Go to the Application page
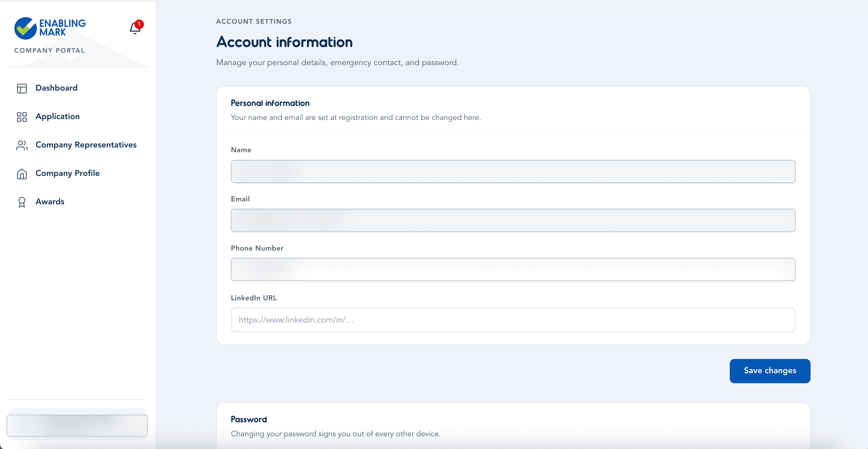The height and width of the screenshot is (449, 868). tap(58, 116)
